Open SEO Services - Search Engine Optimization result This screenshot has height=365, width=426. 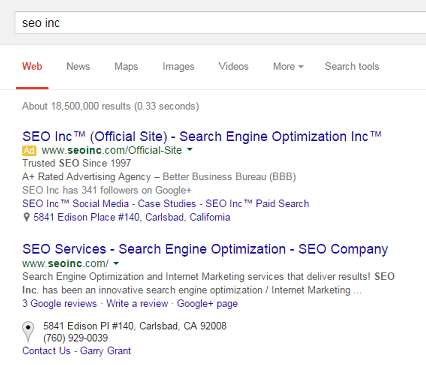(x=205, y=249)
